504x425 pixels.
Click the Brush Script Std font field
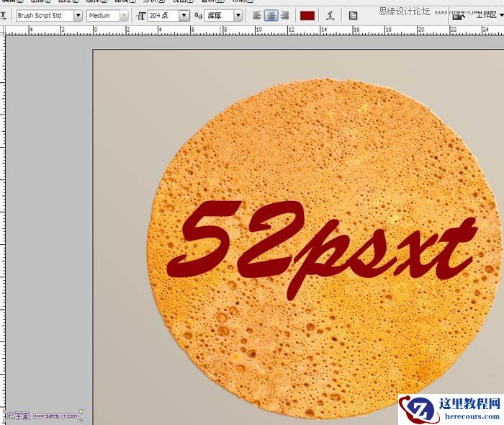45,15
